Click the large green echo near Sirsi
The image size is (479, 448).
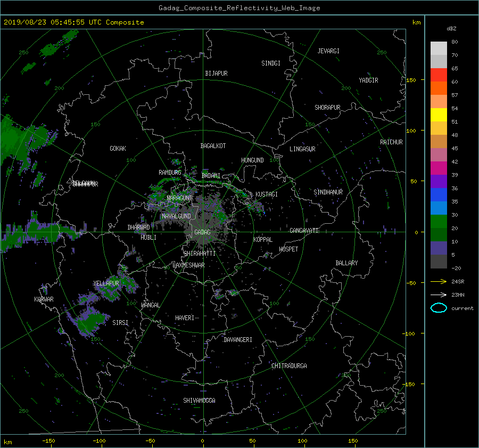coord(89,322)
